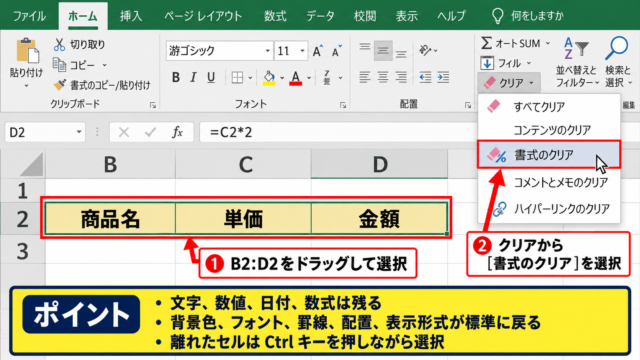The height and width of the screenshot is (360, 640).
Task: Show phonetic guide icon
Action: pyautogui.click(x=327, y=78)
